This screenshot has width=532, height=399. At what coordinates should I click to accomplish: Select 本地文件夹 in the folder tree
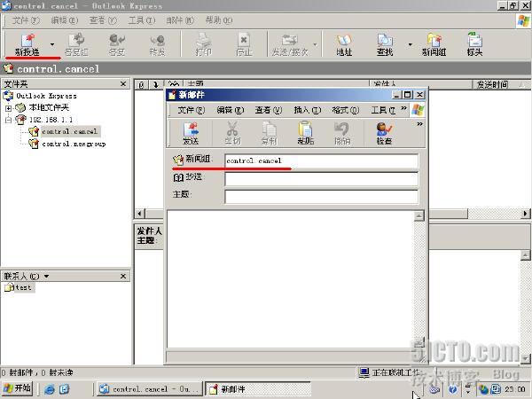click(x=49, y=107)
